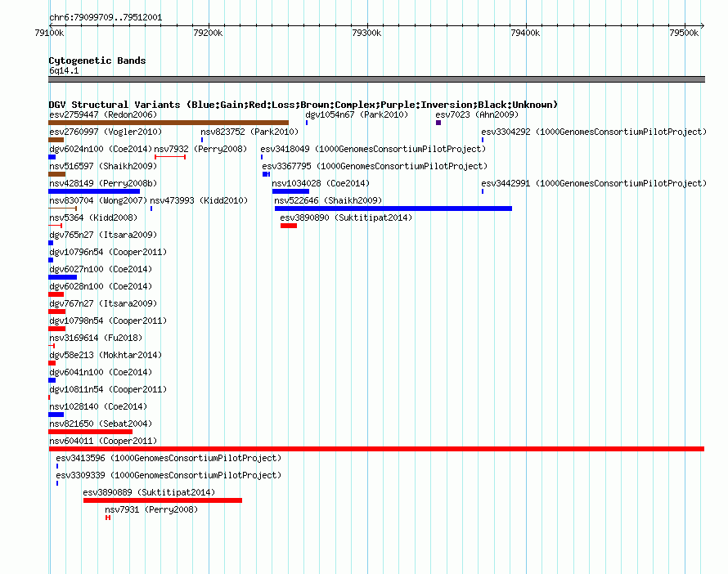Click nsv5364 (Kidd2008) label

click(x=93, y=217)
